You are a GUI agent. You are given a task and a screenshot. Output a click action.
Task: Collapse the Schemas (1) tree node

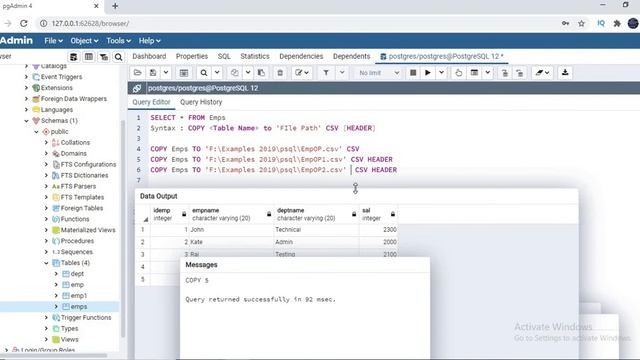[x=27, y=121]
